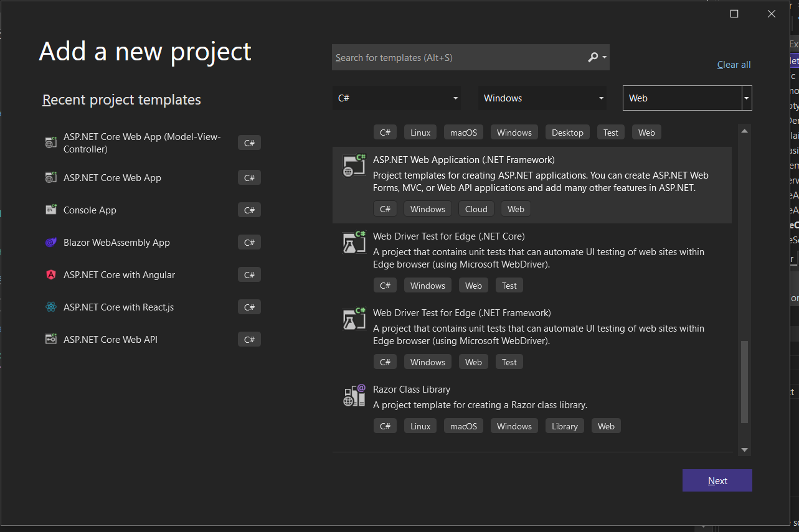799x532 pixels.
Task: Click Library tag under Razor Class Library
Action: coord(565,426)
